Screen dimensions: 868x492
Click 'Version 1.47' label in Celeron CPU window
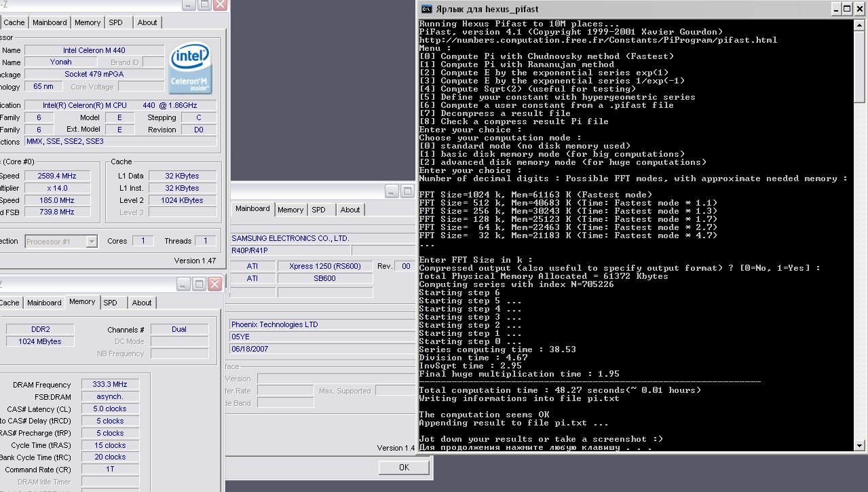click(x=195, y=261)
